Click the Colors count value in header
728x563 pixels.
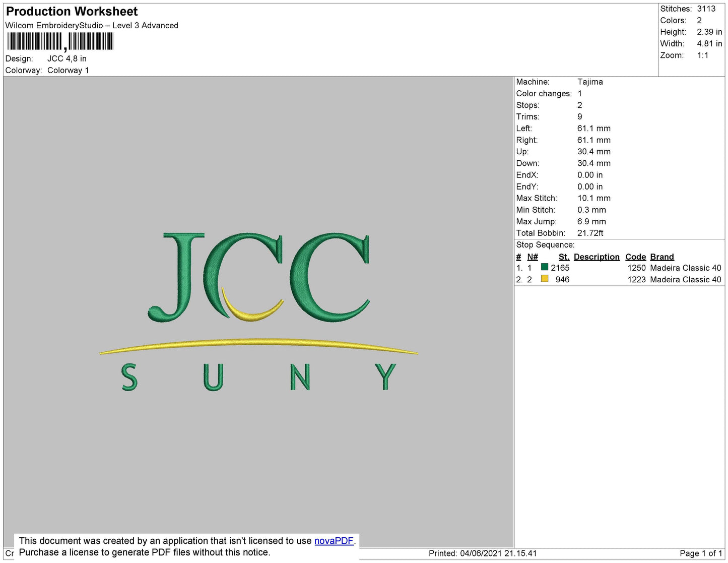(x=699, y=20)
